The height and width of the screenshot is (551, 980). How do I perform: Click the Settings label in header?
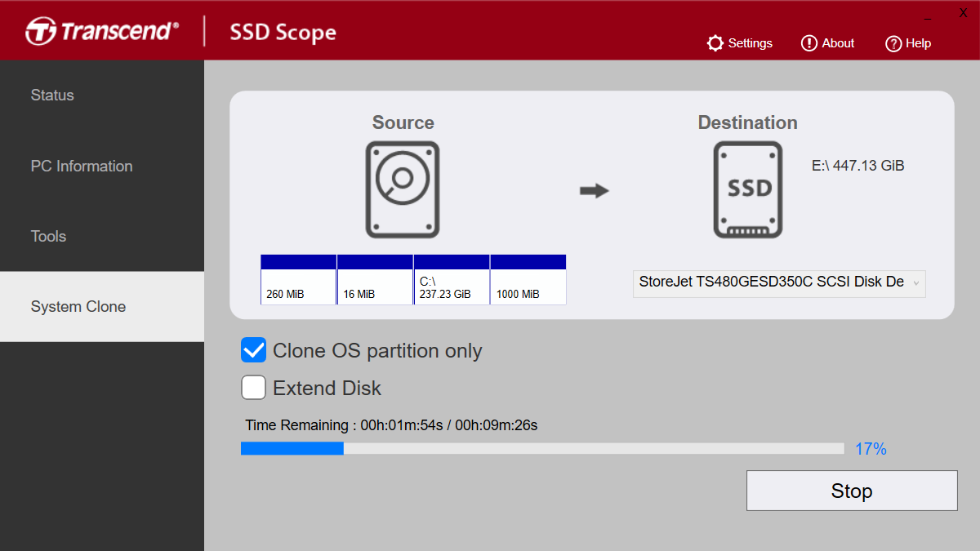(751, 43)
